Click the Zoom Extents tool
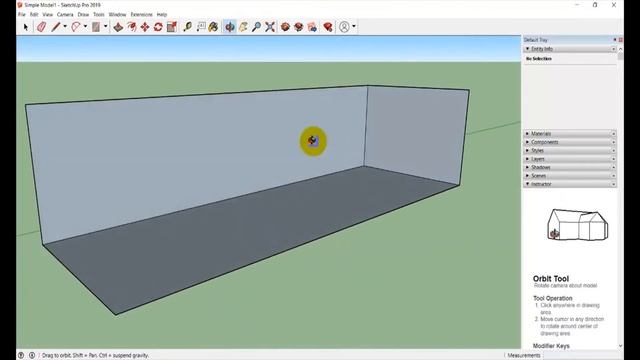 pos(270,27)
